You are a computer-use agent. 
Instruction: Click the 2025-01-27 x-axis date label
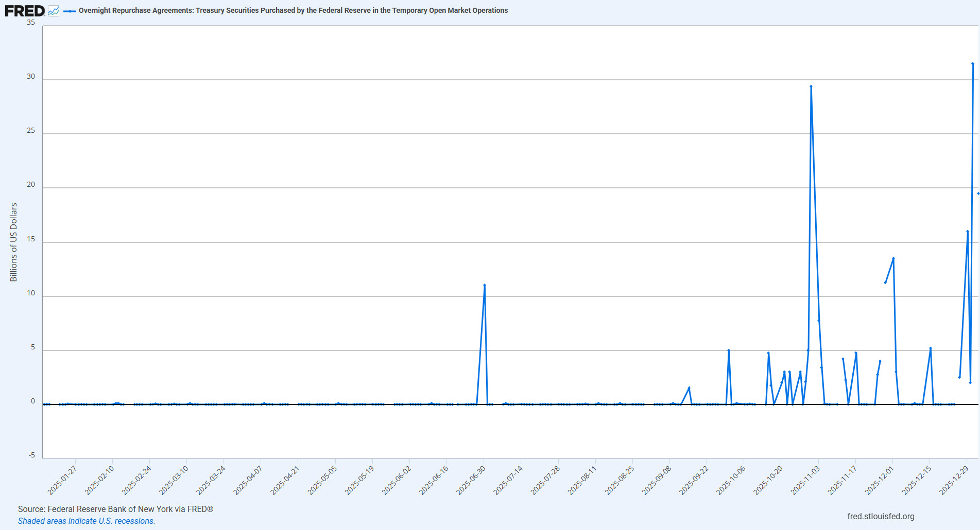pos(62,480)
